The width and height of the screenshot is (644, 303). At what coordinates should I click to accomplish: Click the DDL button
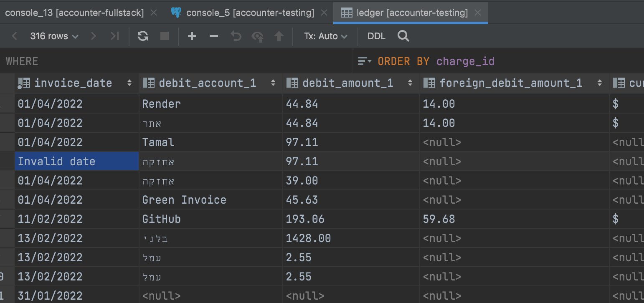(x=377, y=36)
